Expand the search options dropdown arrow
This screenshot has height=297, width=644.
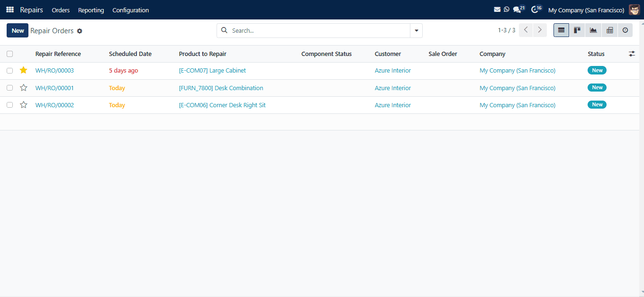tap(416, 30)
